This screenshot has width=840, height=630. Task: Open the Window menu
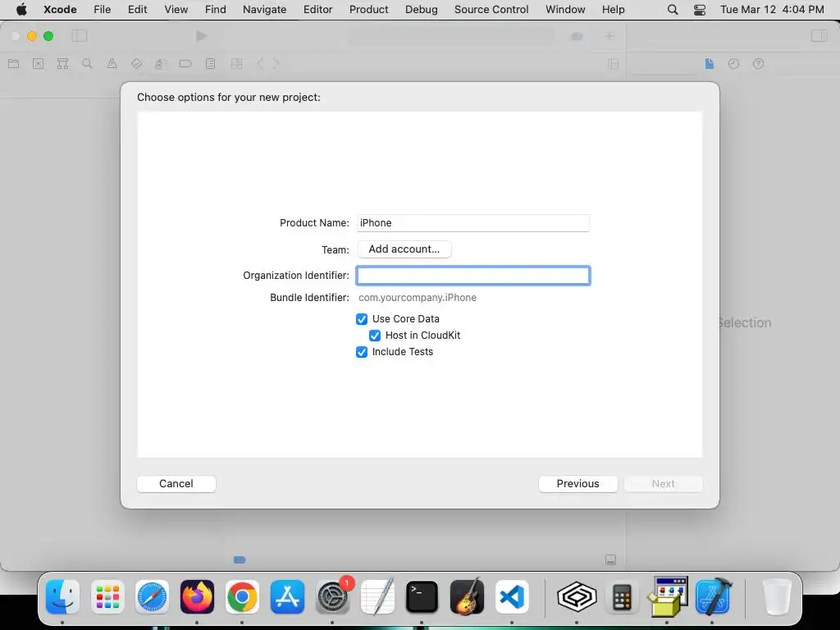(565, 10)
